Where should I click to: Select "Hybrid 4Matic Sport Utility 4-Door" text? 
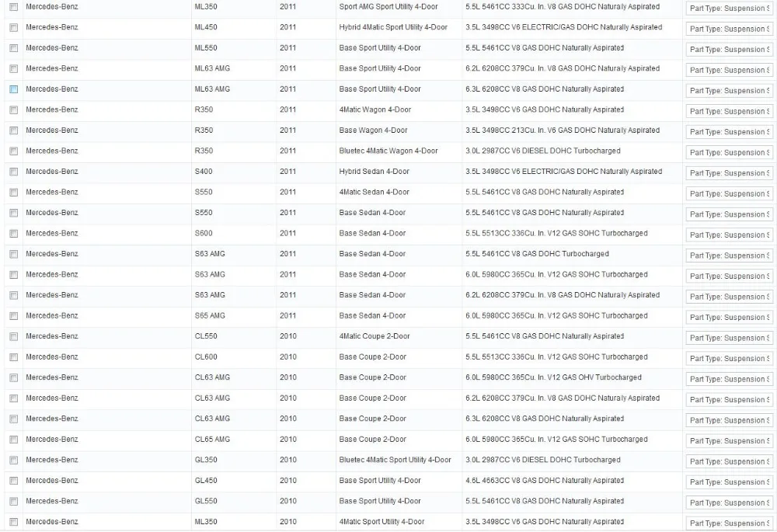pos(393,27)
